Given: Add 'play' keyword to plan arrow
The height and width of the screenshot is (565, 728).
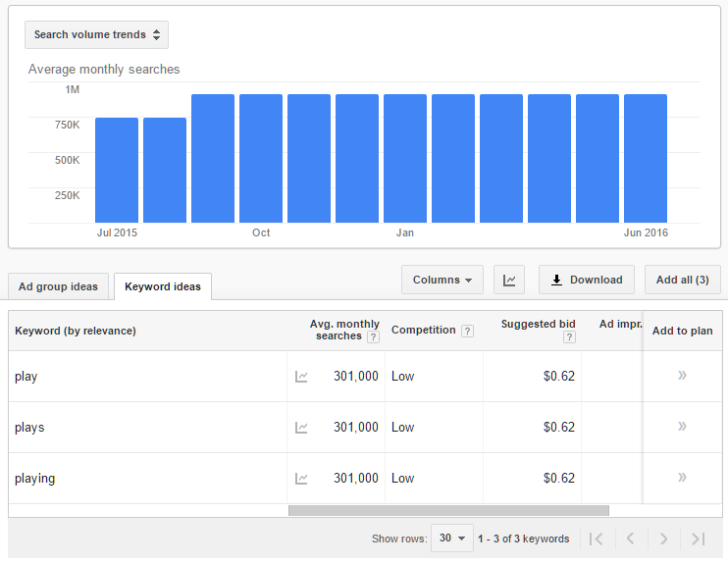Looking at the screenshot, I should (x=682, y=376).
